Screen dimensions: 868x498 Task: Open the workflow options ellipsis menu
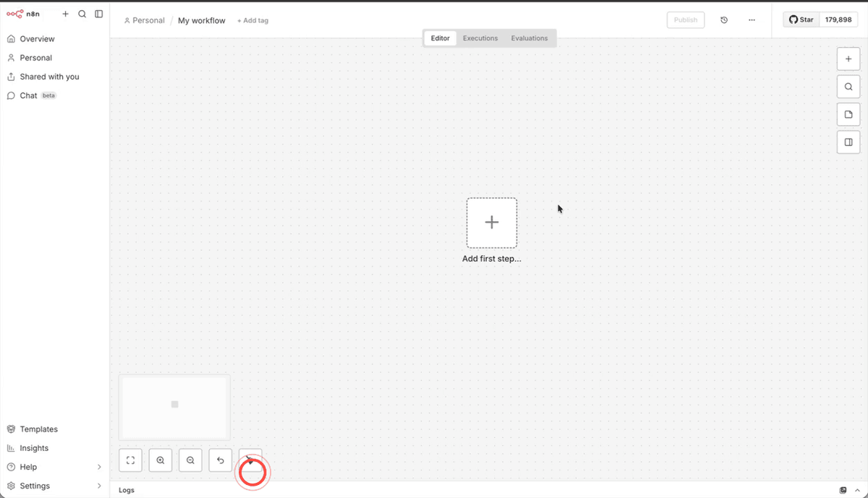(x=752, y=20)
